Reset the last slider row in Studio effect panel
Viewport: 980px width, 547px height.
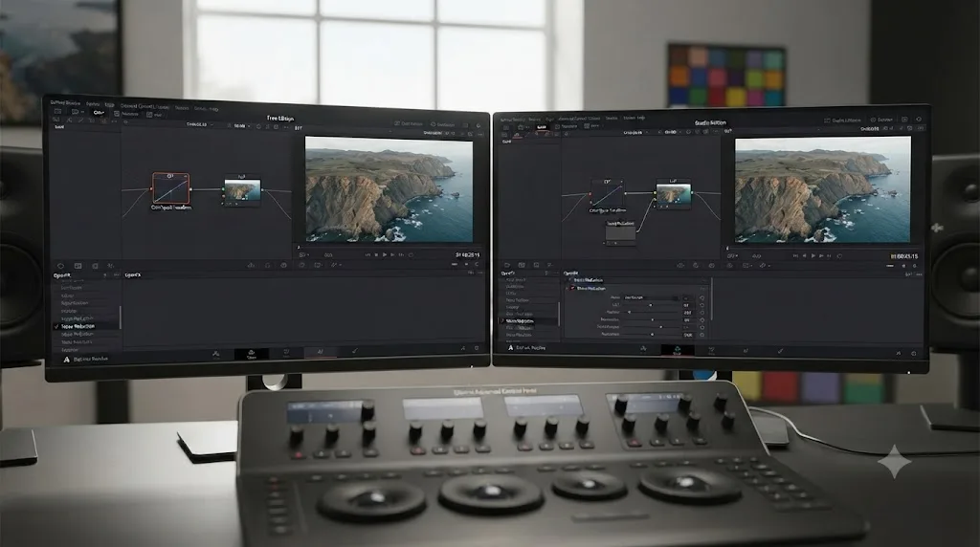[x=702, y=334]
